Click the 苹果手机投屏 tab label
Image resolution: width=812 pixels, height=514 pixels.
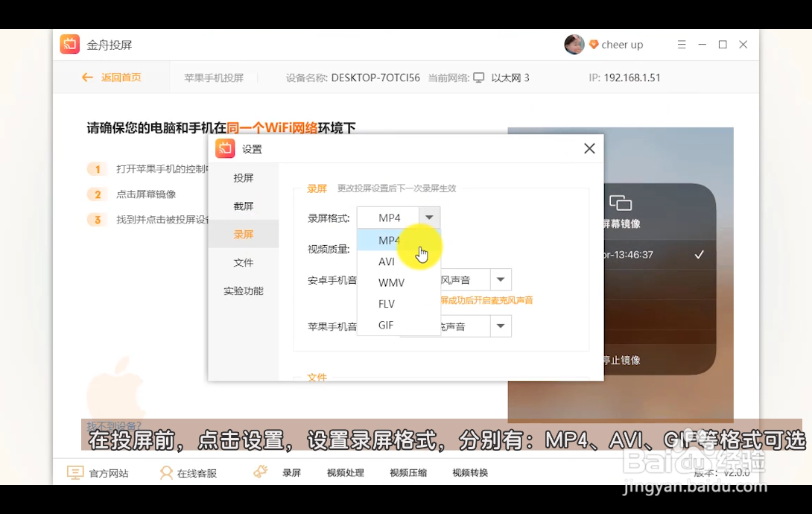point(214,77)
